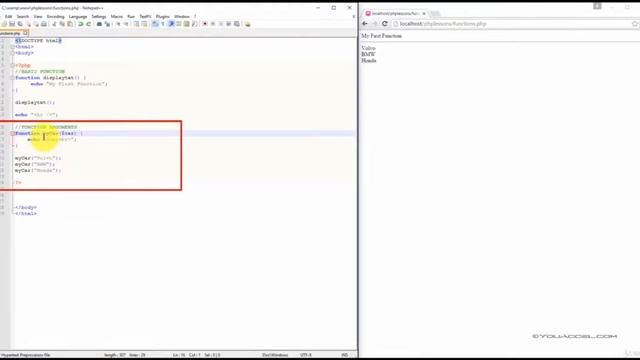Click the Save Recorded Macro icon
Screen dimensions: 640x360
point(237,24)
